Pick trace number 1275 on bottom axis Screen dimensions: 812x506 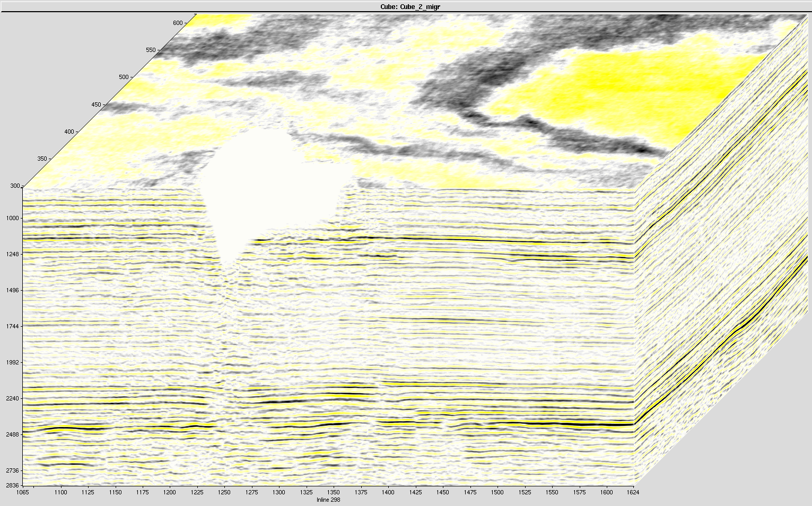pos(252,492)
